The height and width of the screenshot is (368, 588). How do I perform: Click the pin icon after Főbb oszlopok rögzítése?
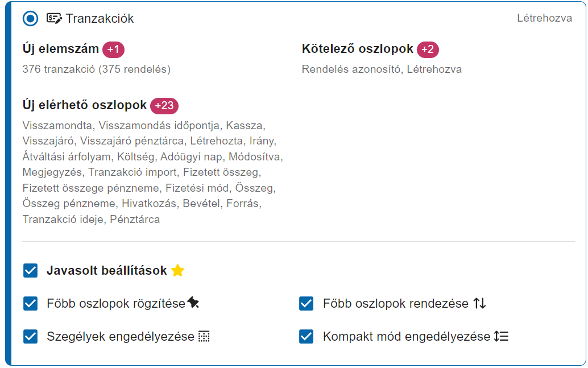[193, 303]
